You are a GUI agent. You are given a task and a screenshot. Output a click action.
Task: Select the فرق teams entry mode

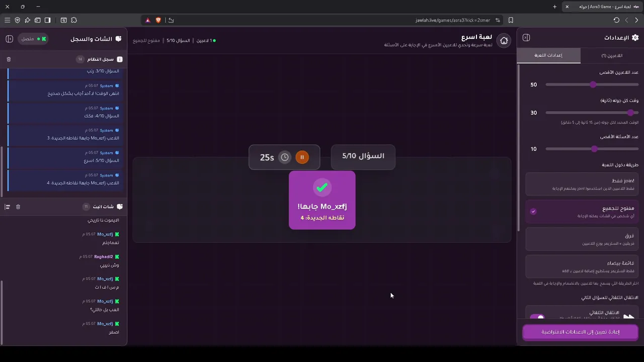pos(582,239)
